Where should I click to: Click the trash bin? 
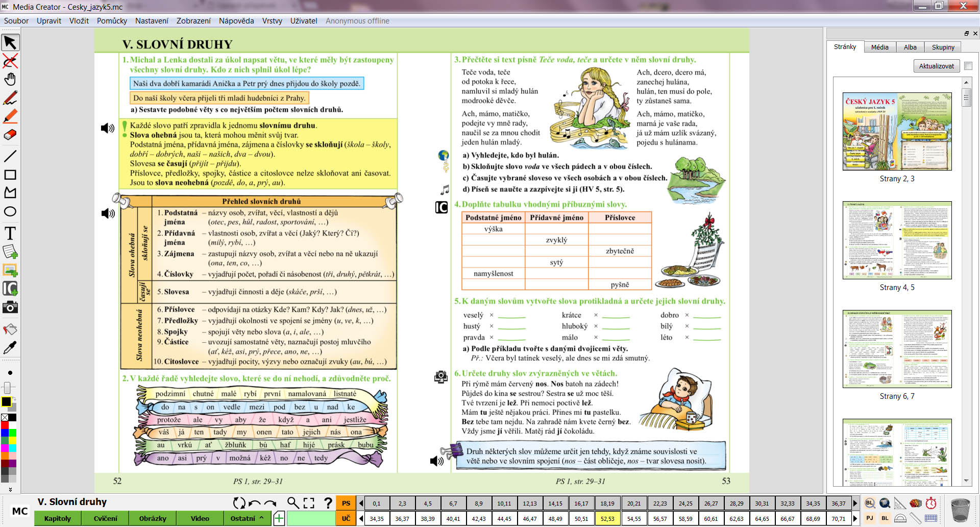click(x=961, y=510)
